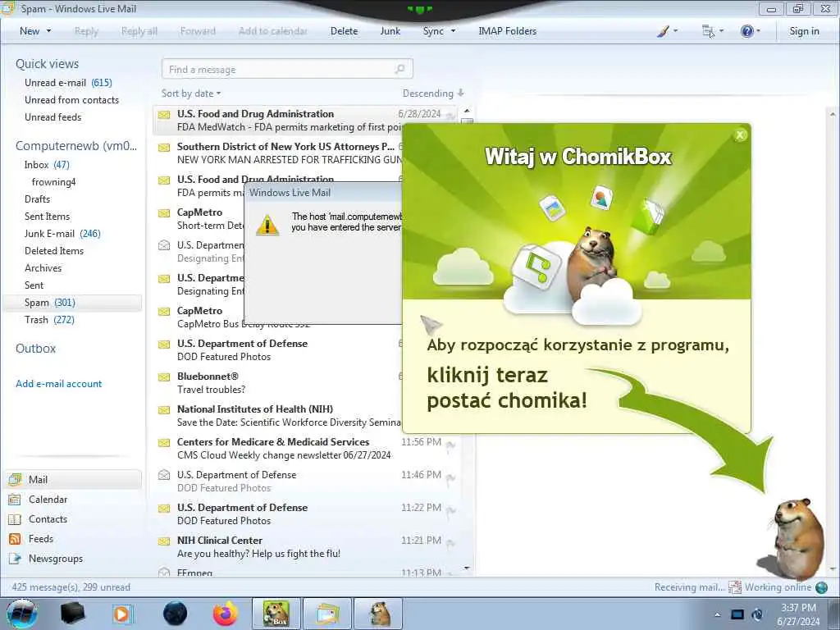Open the Deleted Items folder
The width and height of the screenshot is (840, 630).
(54, 251)
